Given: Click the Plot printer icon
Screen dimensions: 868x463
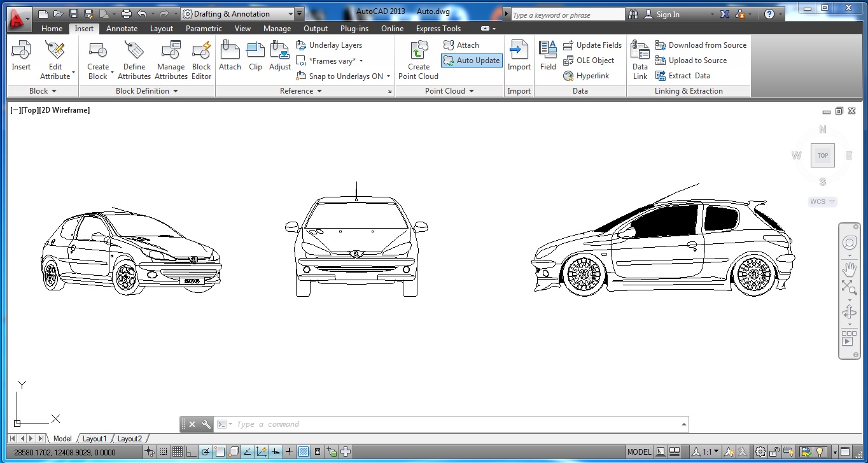Looking at the screenshot, I should 126,13.
